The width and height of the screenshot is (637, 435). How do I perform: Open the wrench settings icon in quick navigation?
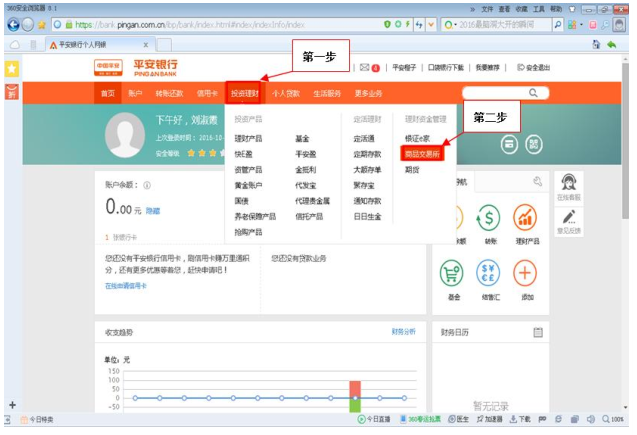coord(537,182)
